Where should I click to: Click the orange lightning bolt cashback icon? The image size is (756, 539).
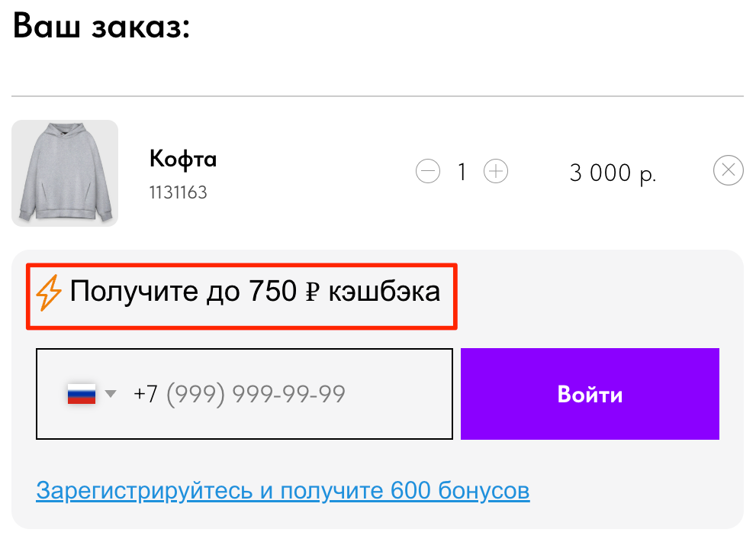[49, 292]
